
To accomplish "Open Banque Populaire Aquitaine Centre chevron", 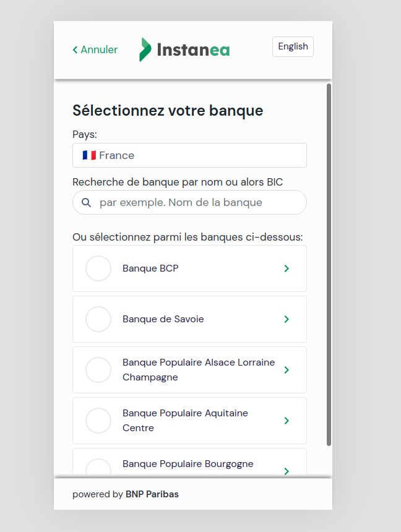I will (x=287, y=421).
